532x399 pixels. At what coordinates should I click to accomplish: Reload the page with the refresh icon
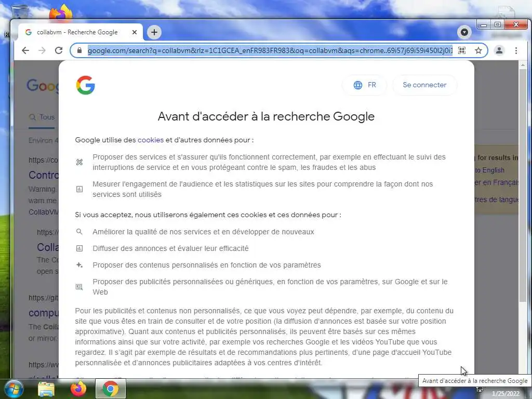59,50
